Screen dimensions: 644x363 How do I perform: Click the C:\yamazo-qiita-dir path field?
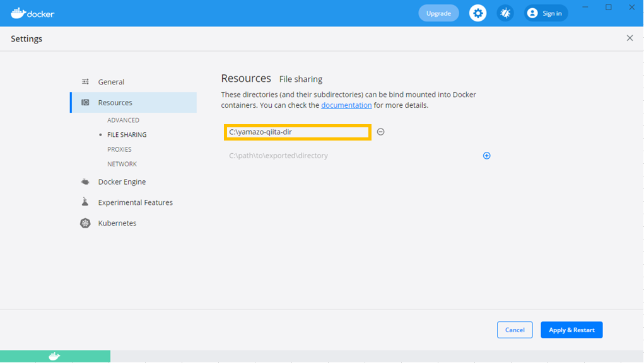tap(298, 132)
